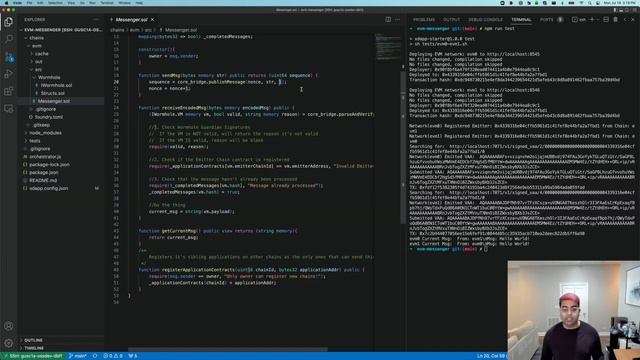Synchronize changes icon in status bar

click(95, 356)
